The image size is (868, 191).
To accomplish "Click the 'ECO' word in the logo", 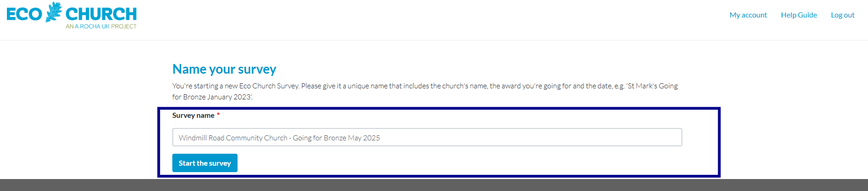I will [24, 14].
